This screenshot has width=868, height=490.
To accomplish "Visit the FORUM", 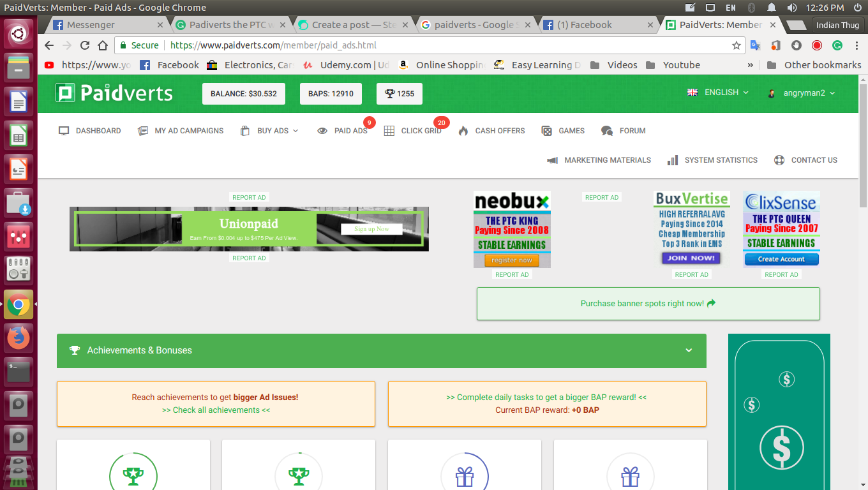I will coord(624,131).
